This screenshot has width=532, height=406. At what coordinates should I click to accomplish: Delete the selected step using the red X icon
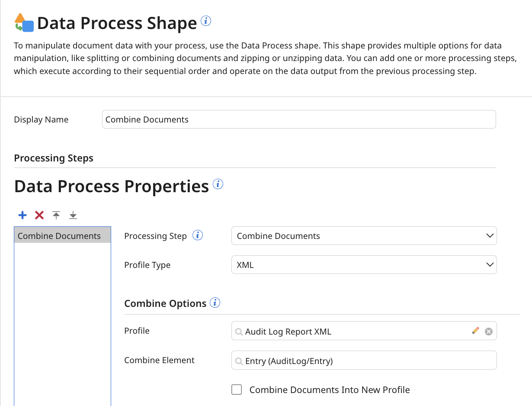39,215
